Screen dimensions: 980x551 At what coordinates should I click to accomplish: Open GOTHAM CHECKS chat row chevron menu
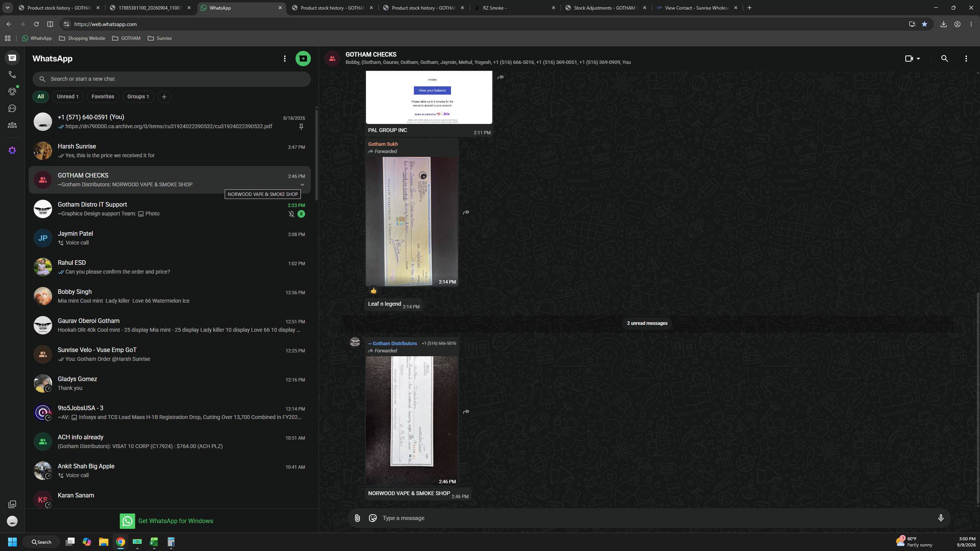pos(302,184)
